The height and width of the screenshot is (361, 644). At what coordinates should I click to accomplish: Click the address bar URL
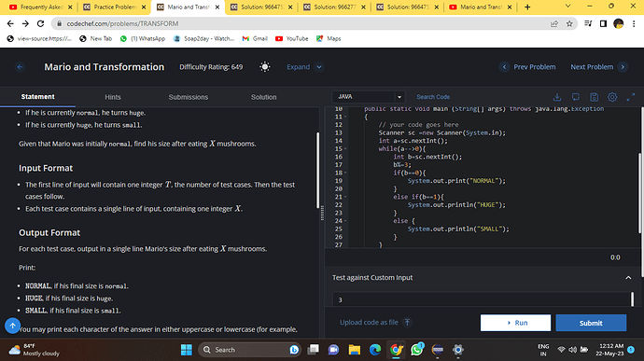click(122, 24)
